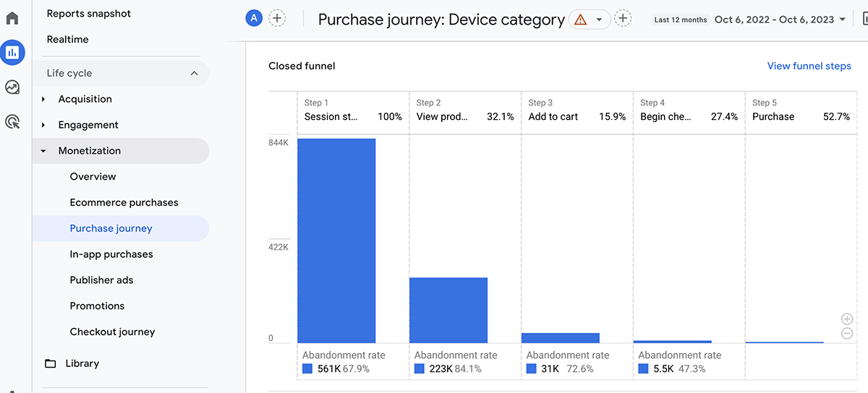Click the Step 2 abandonment rate color swatch
The height and width of the screenshot is (393, 868).
point(420,368)
